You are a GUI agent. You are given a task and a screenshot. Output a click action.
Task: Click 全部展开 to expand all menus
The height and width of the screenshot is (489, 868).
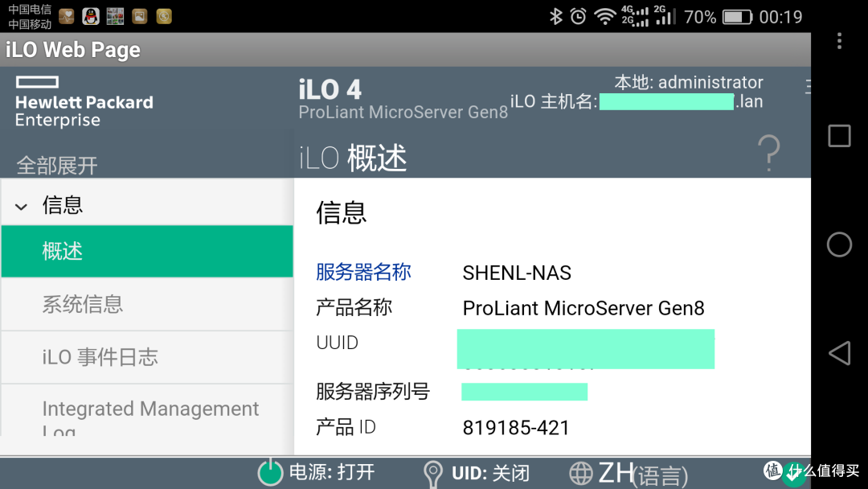coord(57,165)
